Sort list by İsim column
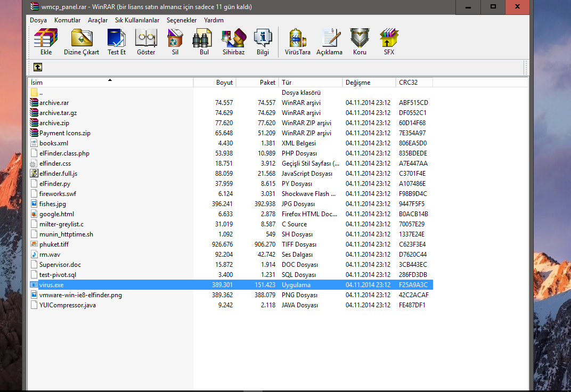Screen dimensions: 571x392 click(x=111, y=82)
